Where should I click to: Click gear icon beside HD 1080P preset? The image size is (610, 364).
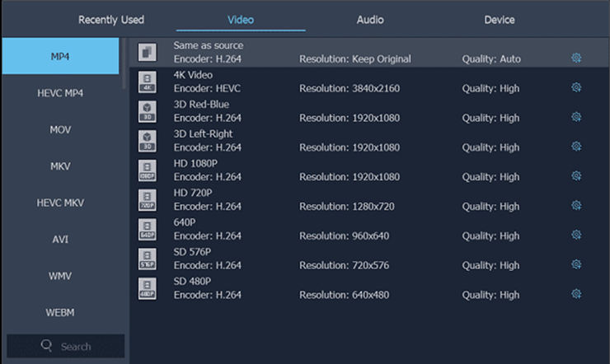576,176
